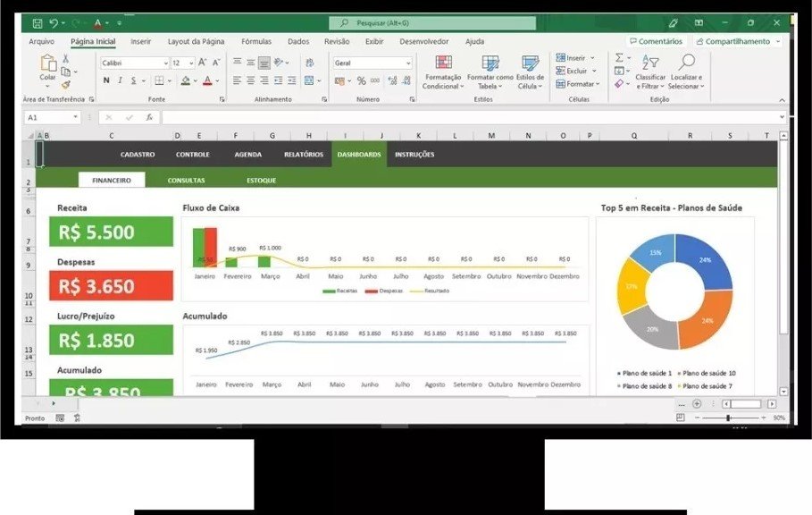Open the Calibri font name dropdown

[x=134, y=63]
